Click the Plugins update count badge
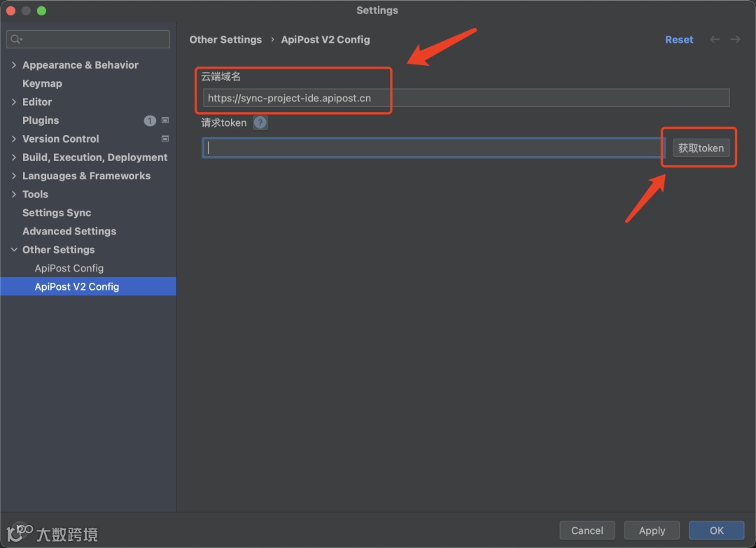Screen dimensions: 756x548 coord(150,120)
